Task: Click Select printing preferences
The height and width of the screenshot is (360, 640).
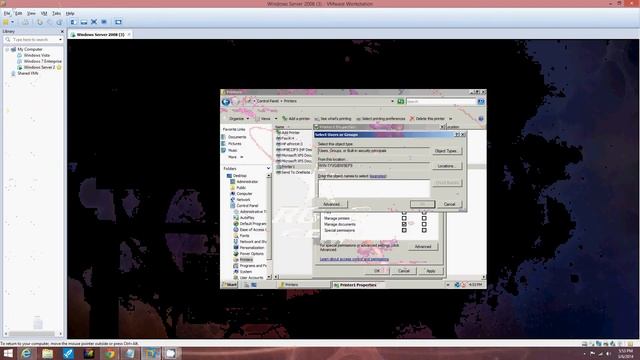Action: (380, 119)
